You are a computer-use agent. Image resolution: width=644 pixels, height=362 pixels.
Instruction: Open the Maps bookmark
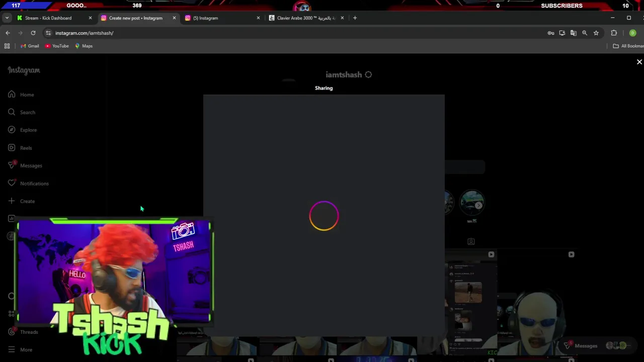tap(84, 46)
